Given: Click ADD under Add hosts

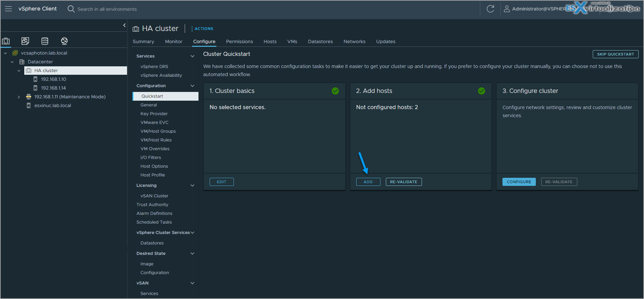Looking at the screenshot, I should [x=368, y=182].
